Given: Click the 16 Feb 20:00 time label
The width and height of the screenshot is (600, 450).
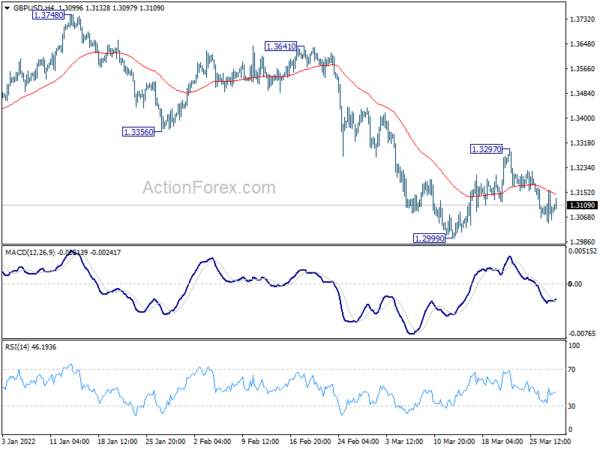Looking at the screenshot, I should point(309,442).
